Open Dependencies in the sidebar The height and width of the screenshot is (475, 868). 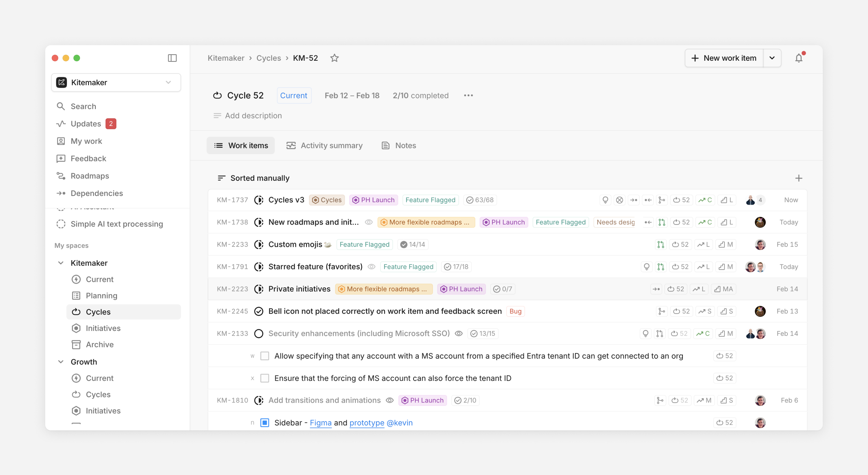[x=96, y=193]
